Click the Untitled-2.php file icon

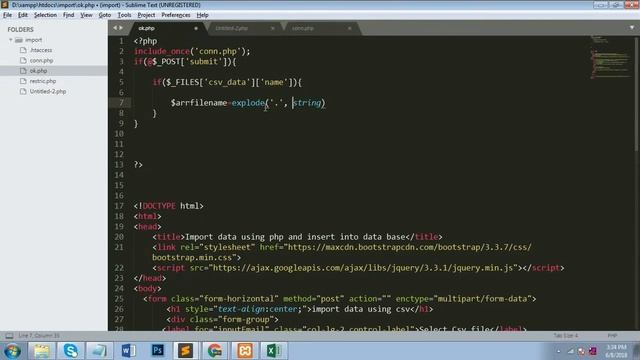tap(23, 91)
